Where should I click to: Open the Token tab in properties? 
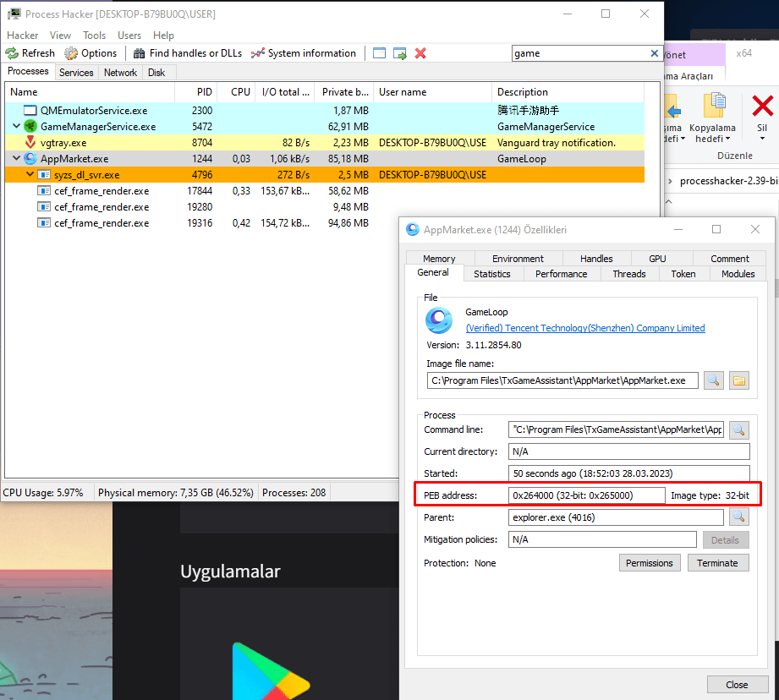(683, 274)
